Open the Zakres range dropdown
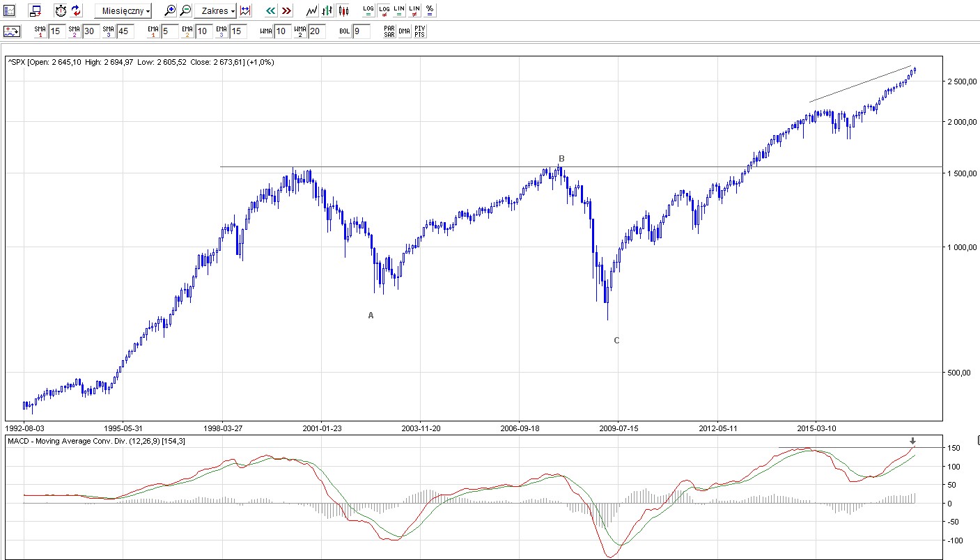Screen dimensions: 980x560 point(215,10)
